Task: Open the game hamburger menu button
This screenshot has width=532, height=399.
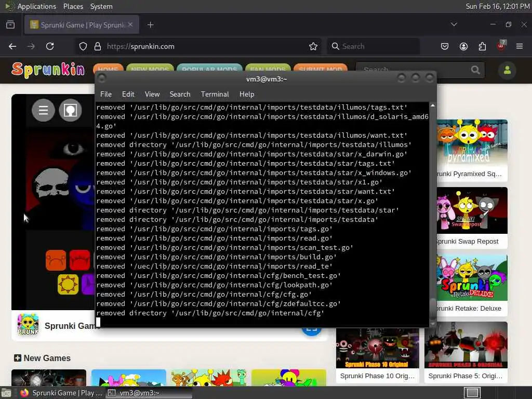Action: tap(43, 110)
